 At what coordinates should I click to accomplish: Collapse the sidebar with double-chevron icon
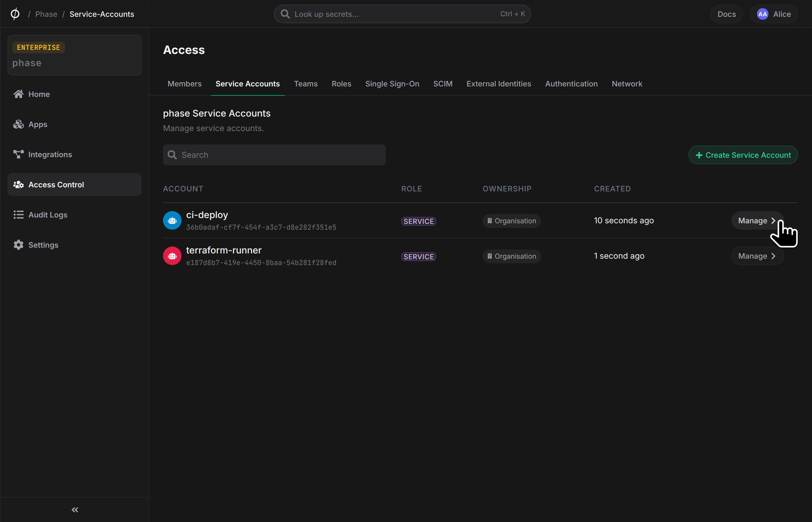pos(75,510)
